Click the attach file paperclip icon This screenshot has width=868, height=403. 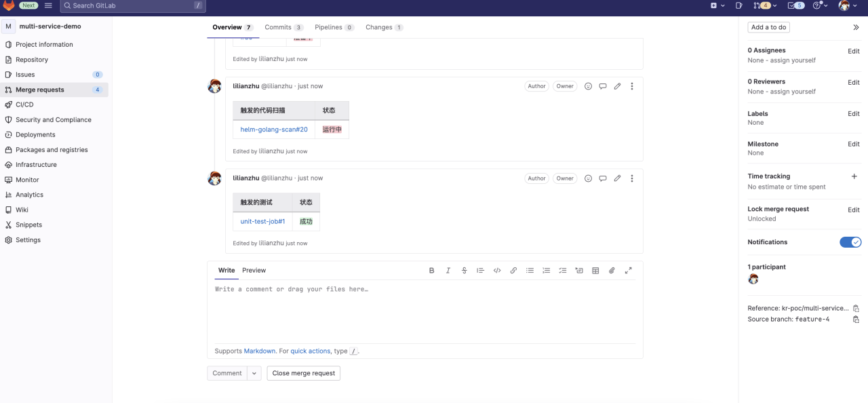coord(612,271)
